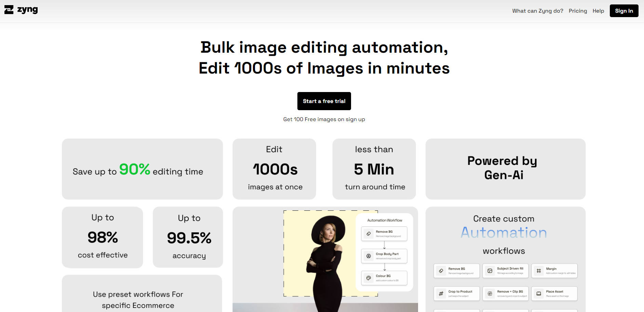The height and width of the screenshot is (312, 644).
Task: Click the Place Asset icon
Action: 539,293
